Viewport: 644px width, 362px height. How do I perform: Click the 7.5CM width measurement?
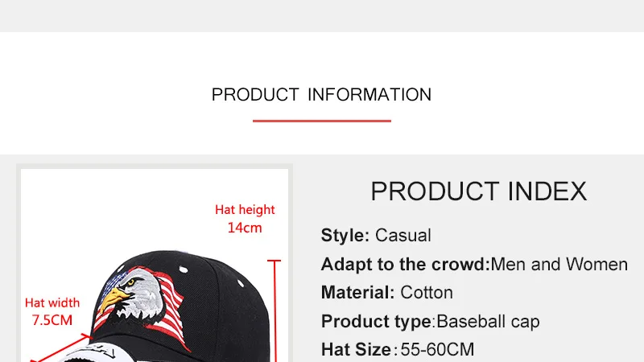tap(52, 320)
